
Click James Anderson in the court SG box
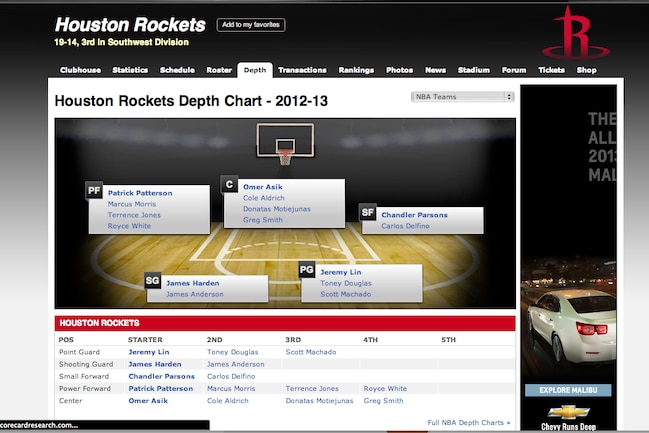click(195, 294)
